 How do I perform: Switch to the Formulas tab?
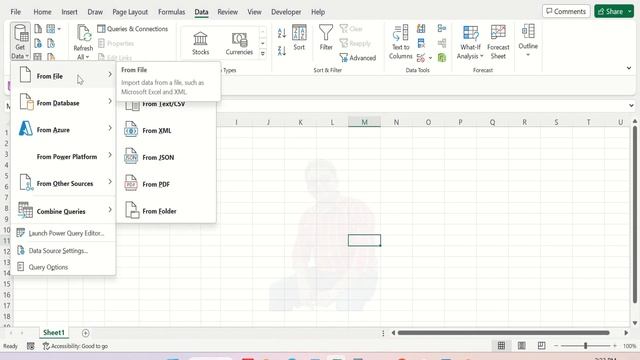[x=171, y=12]
